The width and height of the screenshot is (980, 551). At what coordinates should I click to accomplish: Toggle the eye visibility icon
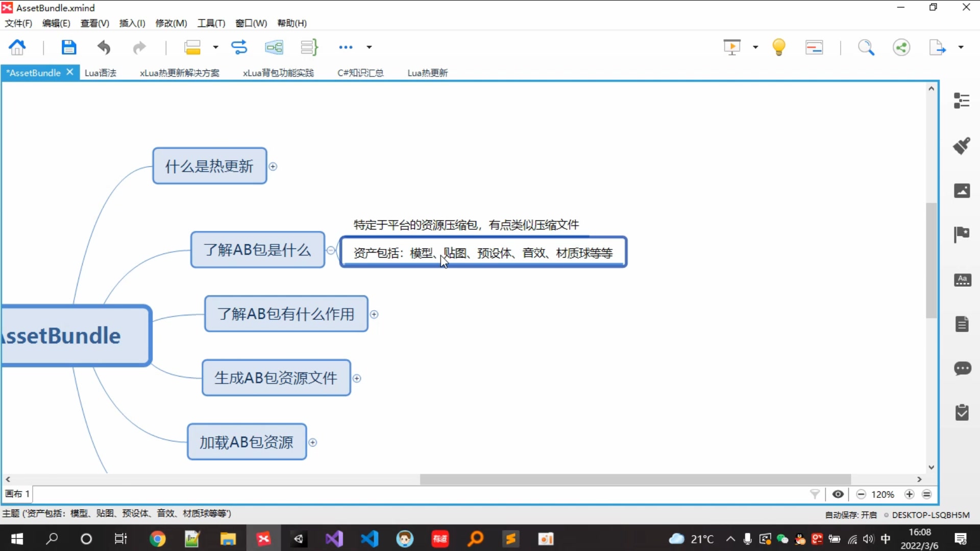(x=838, y=494)
